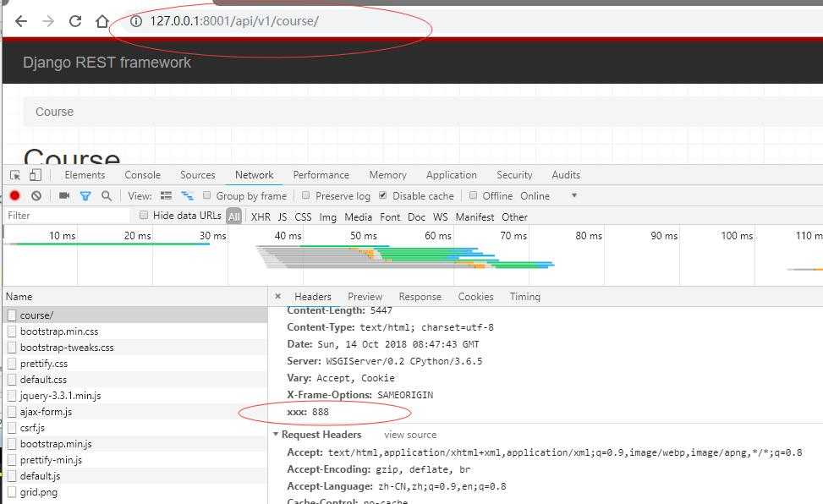823x504 pixels.
Task: Open the Response tab of the request
Action: 420,297
